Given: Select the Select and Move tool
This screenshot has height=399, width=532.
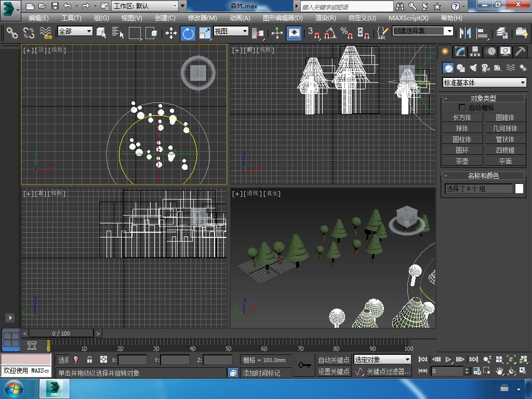Looking at the screenshot, I should (x=171, y=33).
